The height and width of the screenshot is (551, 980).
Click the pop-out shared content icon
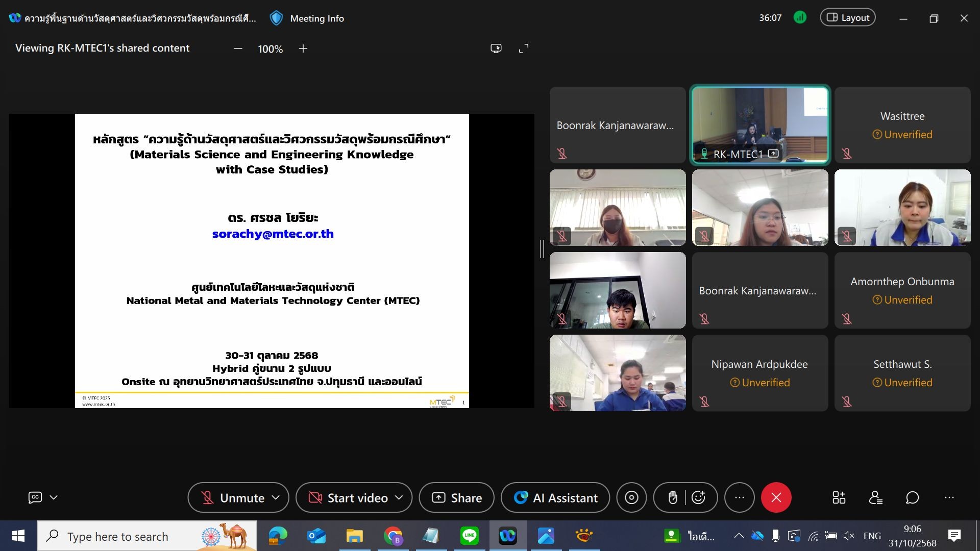[x=496, y=48]
